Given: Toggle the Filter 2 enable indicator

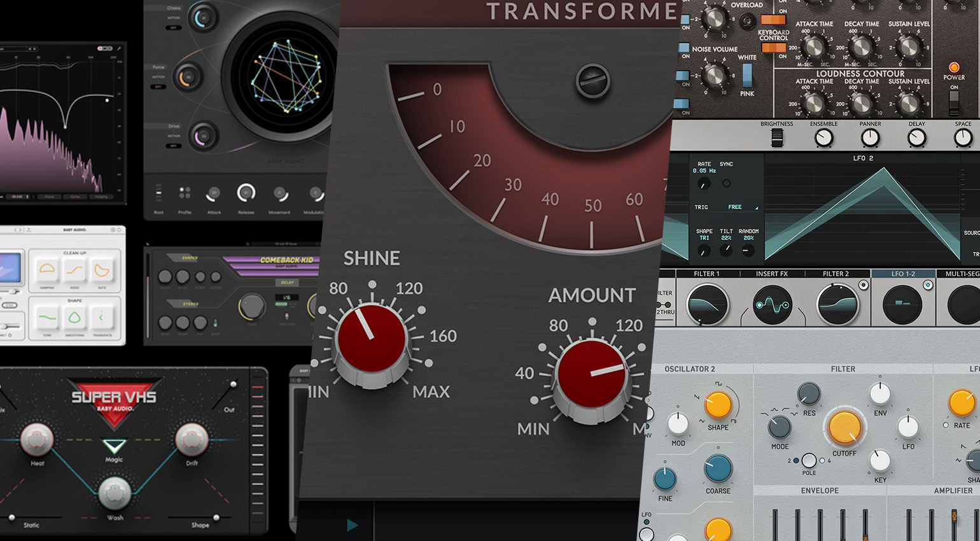Looking at the screenshot, I should point(863,285).
